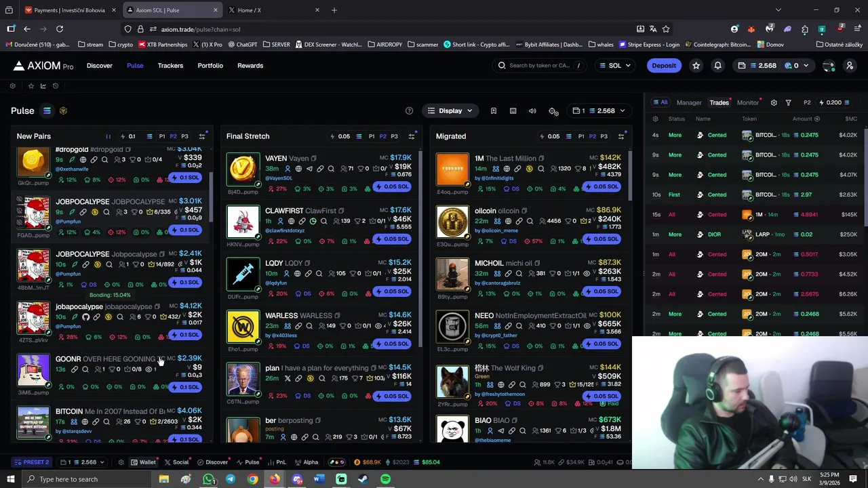Open the P2 preset selector in trades panel
Viewport: 868px width, 488px height.
coord(807,103)
